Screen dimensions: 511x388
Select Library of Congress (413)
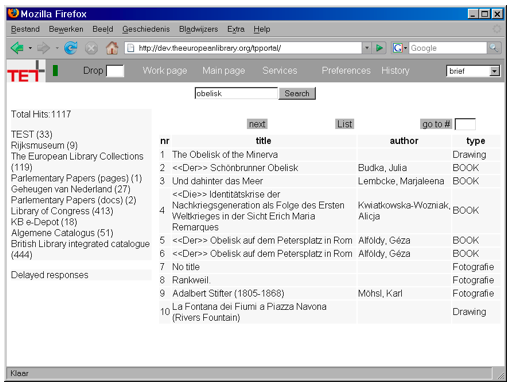point(62,211)
